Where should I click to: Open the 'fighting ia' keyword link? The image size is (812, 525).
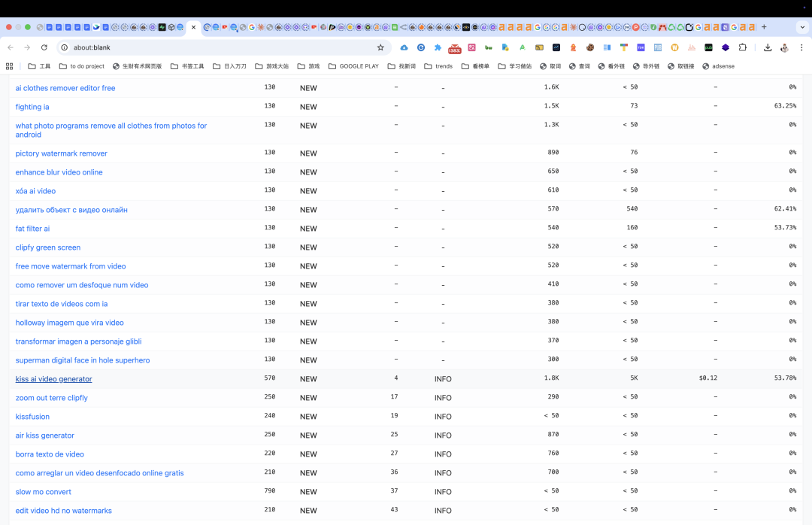click(32, 107)
